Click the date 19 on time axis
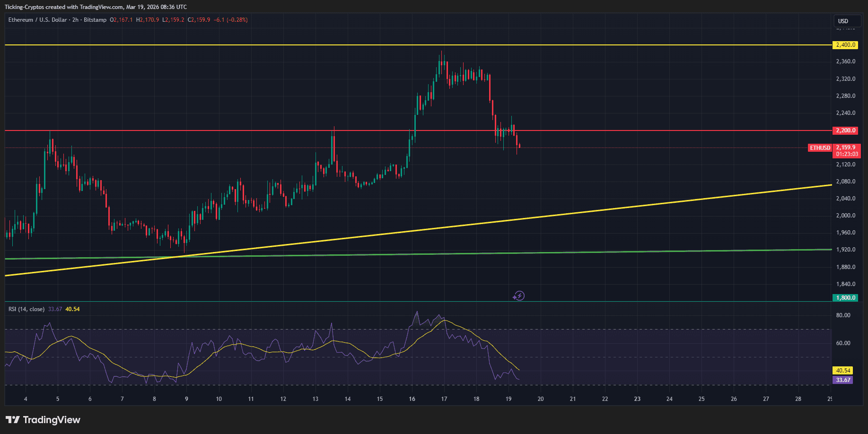This screenshot has height=434, width=868. (508, 399)
